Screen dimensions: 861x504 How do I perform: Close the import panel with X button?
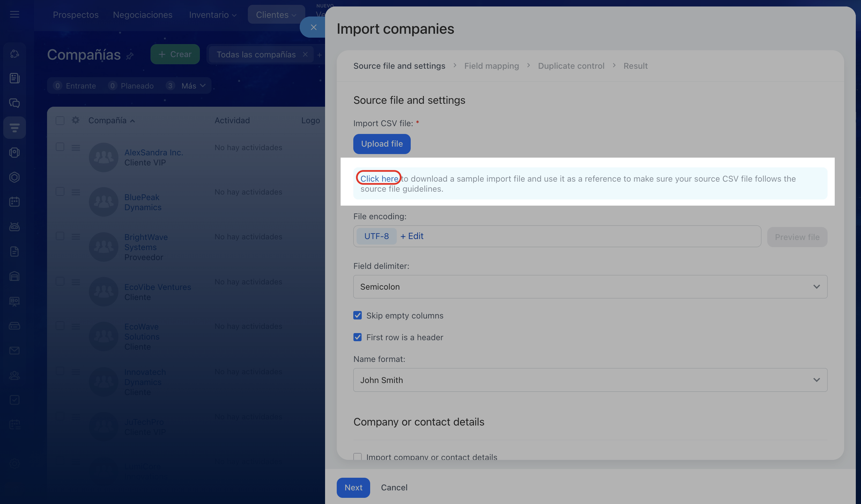pyautogui.click(x=313, y=27)
